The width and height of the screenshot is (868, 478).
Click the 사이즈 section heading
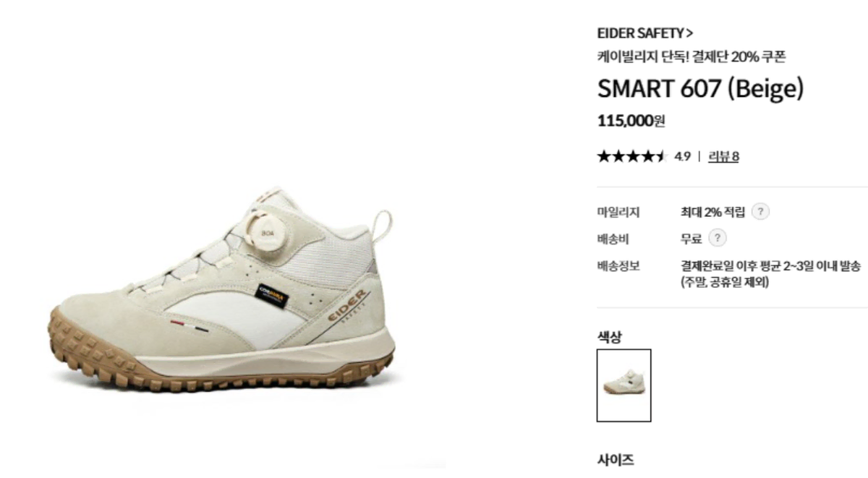(x=616, y=460)
